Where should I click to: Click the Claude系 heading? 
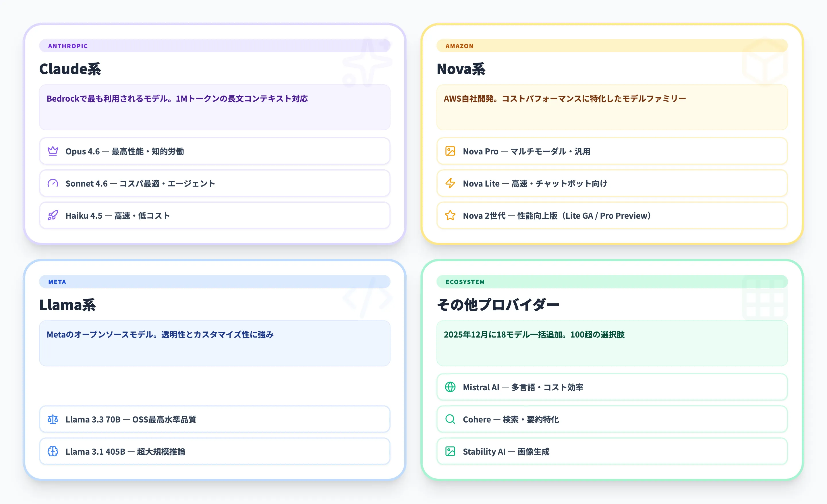tap(70, 69)
